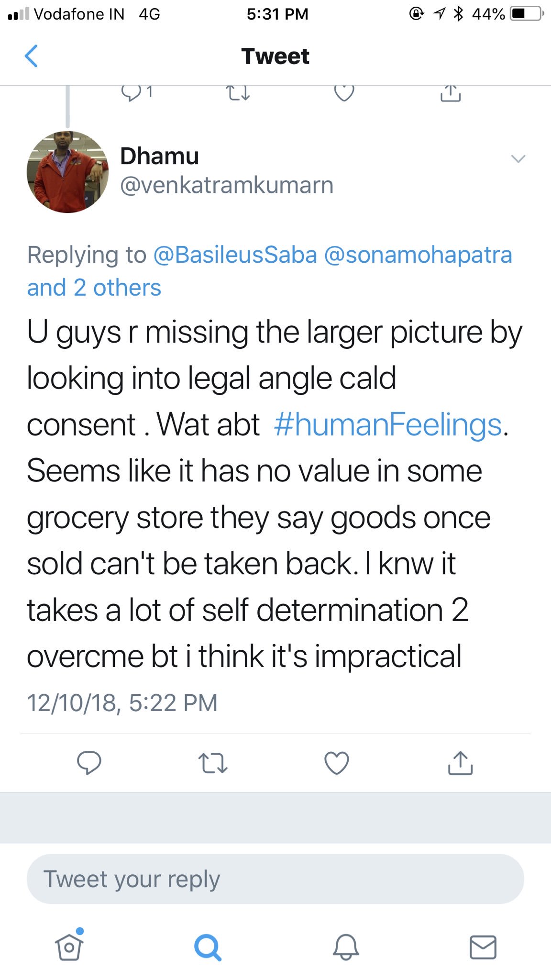Open the #humanFeelings hashtag

[x=388, y=424]
